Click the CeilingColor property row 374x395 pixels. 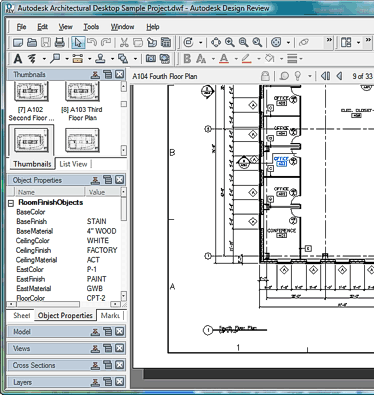pyautogui.click(x=67, y=241)
